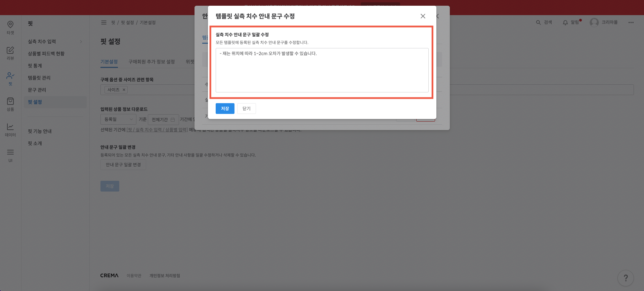The width and height of the screenshot is (644, 291).
Task: Click 실측 치수 안내 문구 일괄 수정 label
Action: [242, 35]
